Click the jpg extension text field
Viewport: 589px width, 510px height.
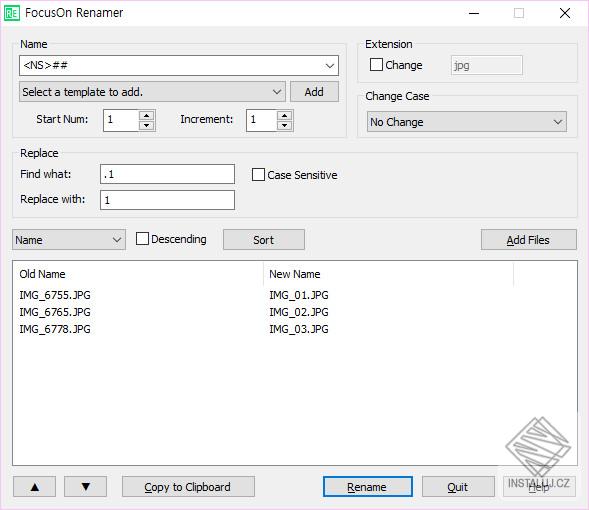point(486,65)
